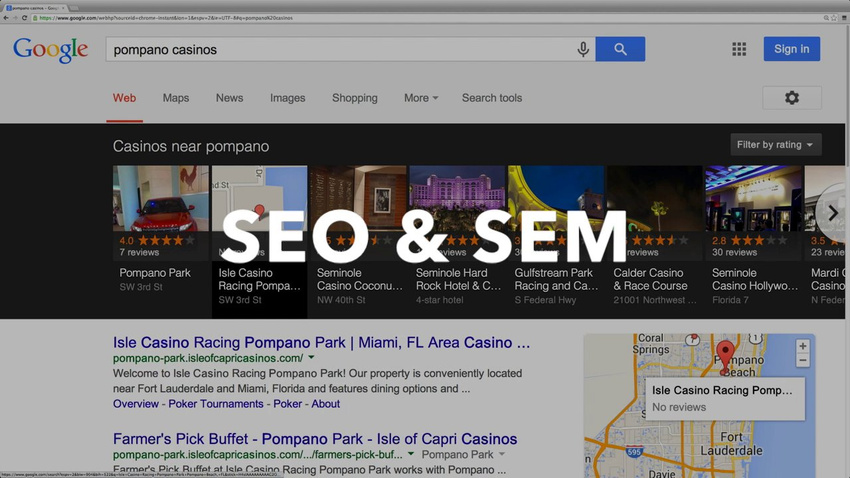Open the Farmer's Pick Buffet result link
The image size is (850, 478).
tap(315, 438)
